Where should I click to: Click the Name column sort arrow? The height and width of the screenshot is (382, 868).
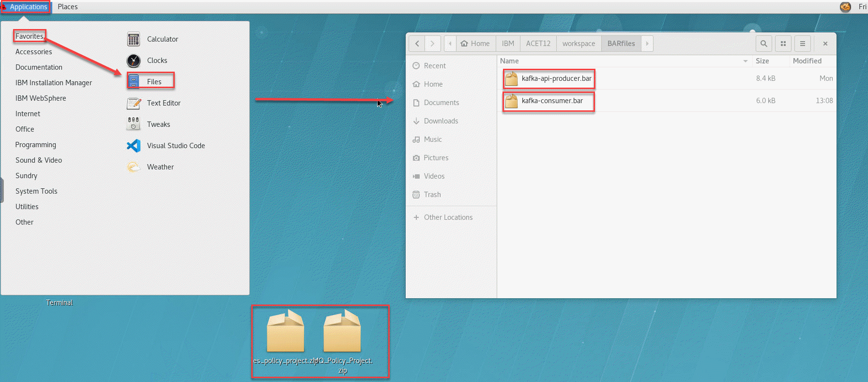(745, 61)
